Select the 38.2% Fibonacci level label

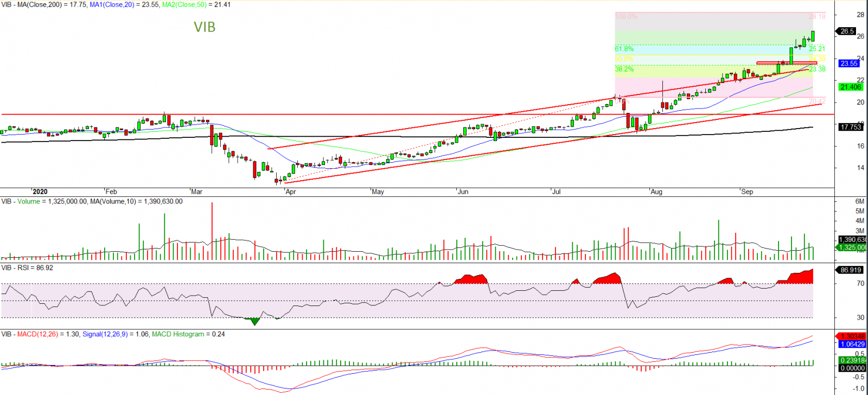[x=624, y=69]
